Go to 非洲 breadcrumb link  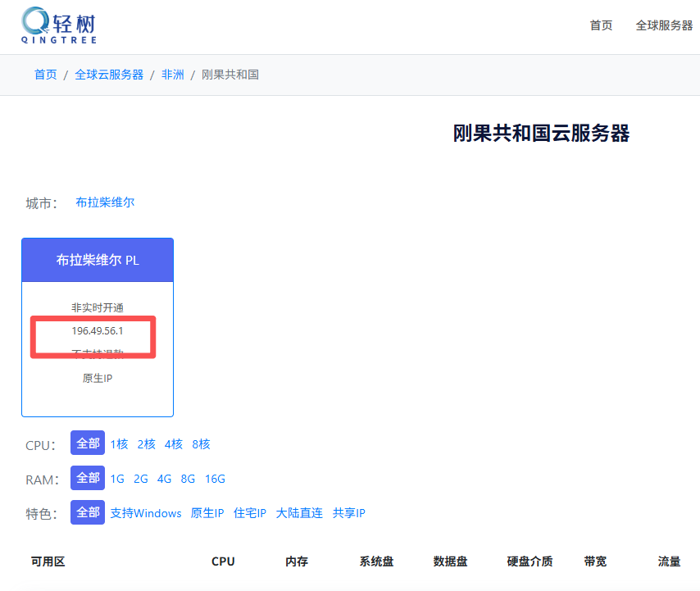(x=172, y=75)
